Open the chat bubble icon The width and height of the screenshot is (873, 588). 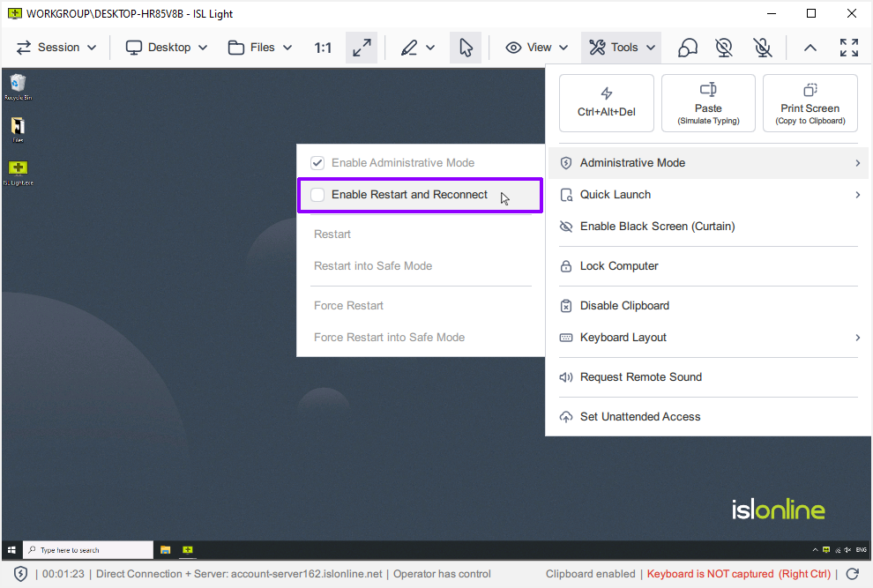[x=687, y=47]
